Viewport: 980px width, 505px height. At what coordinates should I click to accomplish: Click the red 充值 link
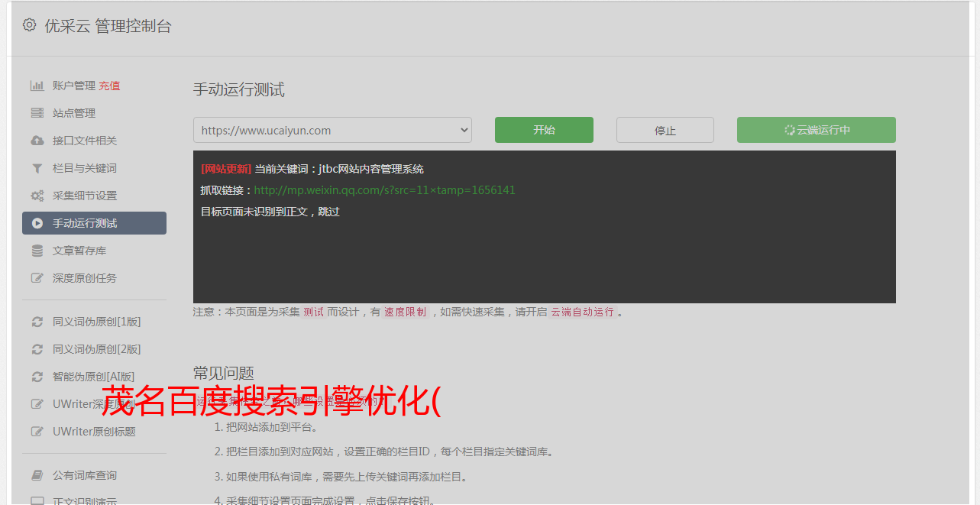coord(109,86)
